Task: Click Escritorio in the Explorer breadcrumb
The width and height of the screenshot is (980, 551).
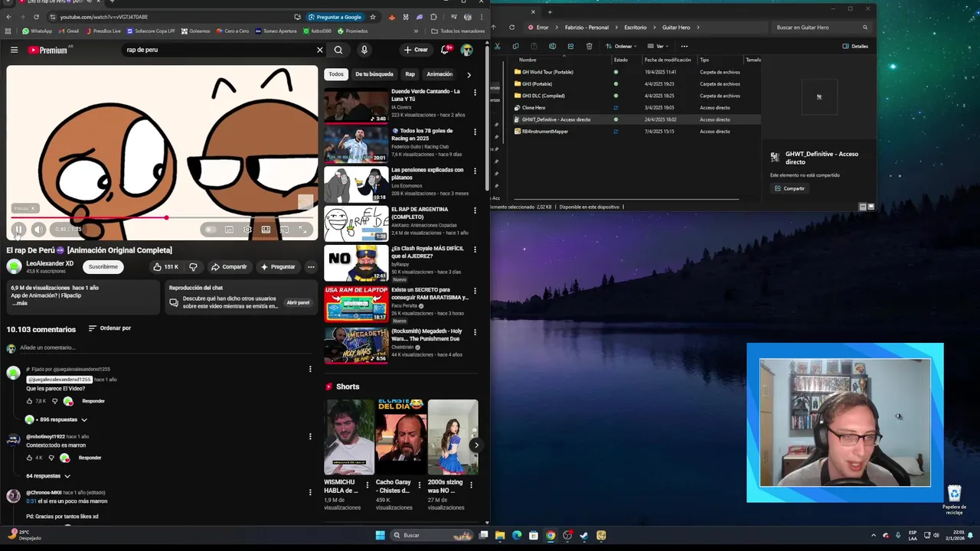Action: coord(635,28)
